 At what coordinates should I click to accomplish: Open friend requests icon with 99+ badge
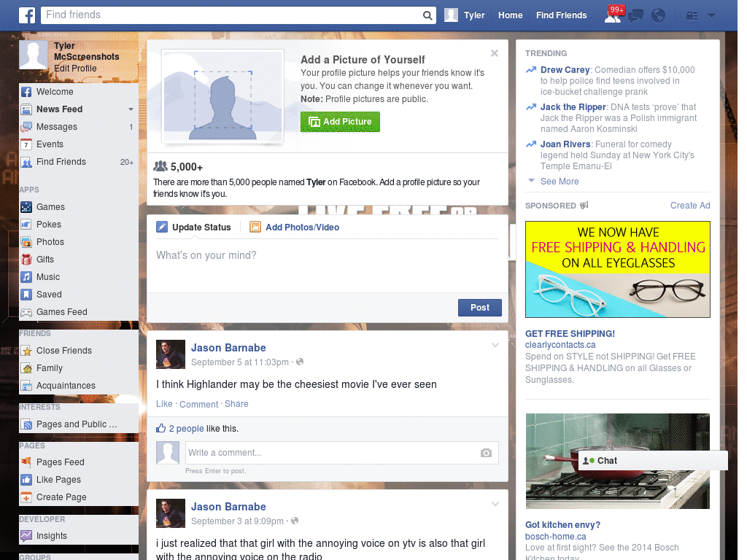click(614, 15)
